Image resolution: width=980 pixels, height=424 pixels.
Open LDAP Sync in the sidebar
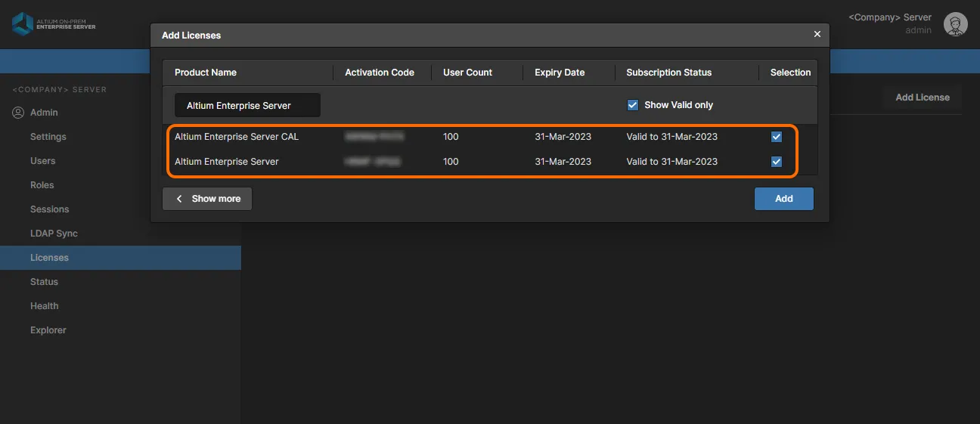(54, 234)
